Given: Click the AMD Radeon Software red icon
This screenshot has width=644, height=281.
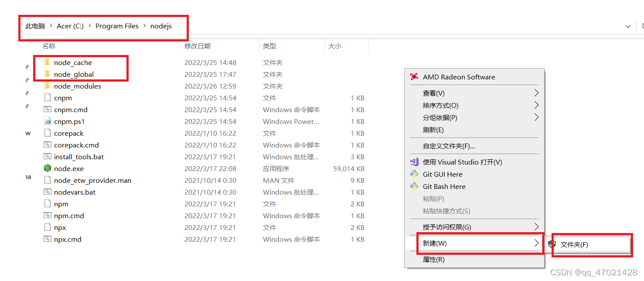Looking at the screenshot, I should click(x=414, y=77).
